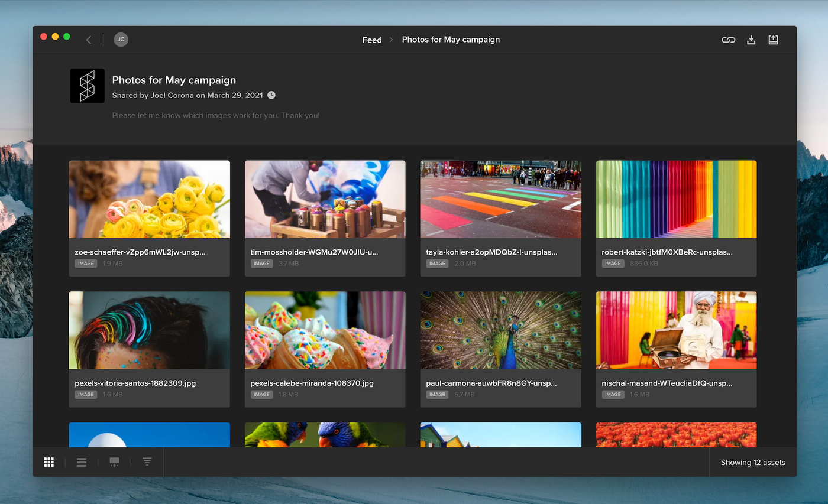
Task: Open the robert-katzki colored columns thumbnail
Action: coord(677,199)
